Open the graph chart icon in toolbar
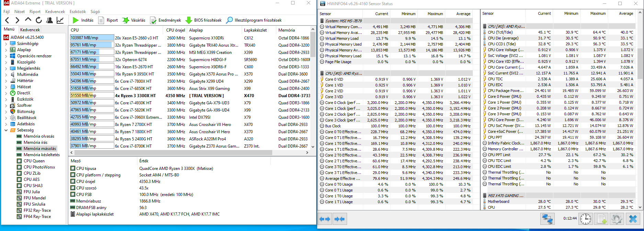The image size is (644, 231). tap(60, 20)
